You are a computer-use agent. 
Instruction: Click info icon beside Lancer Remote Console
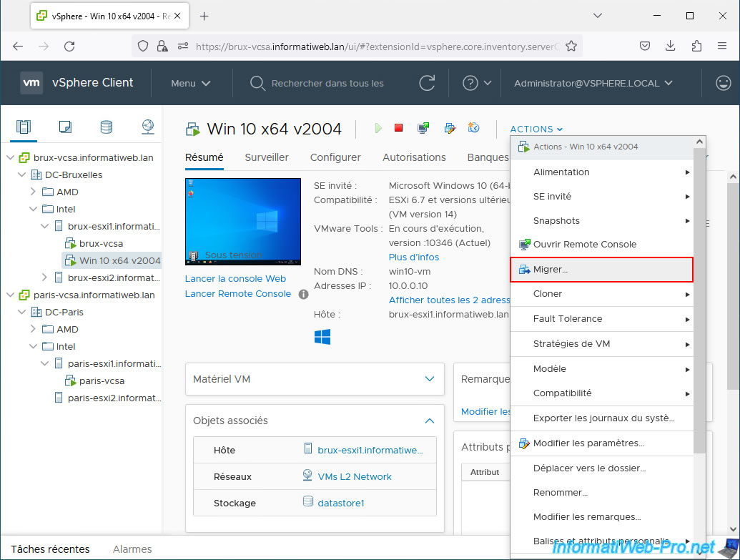(x=303, y=294)
